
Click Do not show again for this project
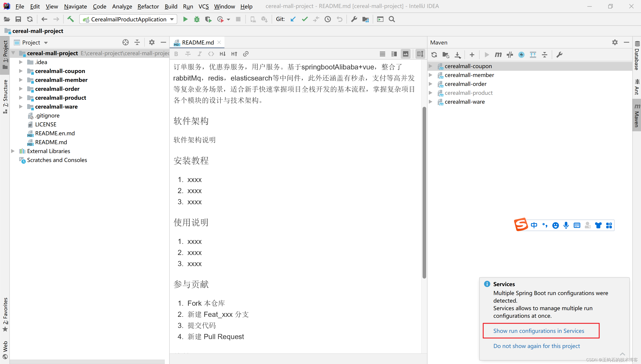click(x=536, y=346)
